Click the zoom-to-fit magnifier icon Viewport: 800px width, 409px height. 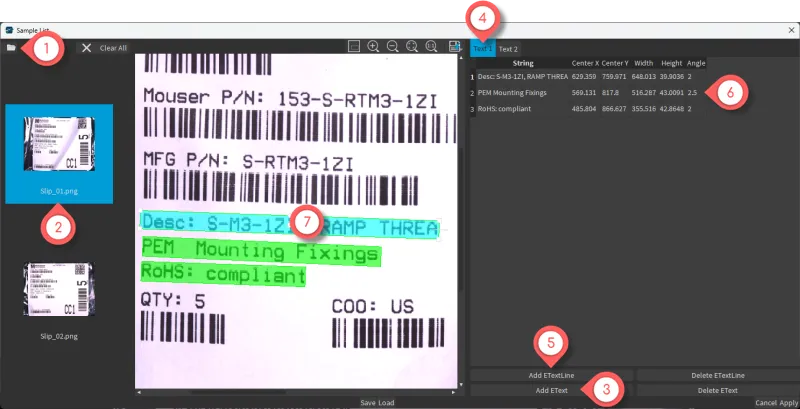412,46
